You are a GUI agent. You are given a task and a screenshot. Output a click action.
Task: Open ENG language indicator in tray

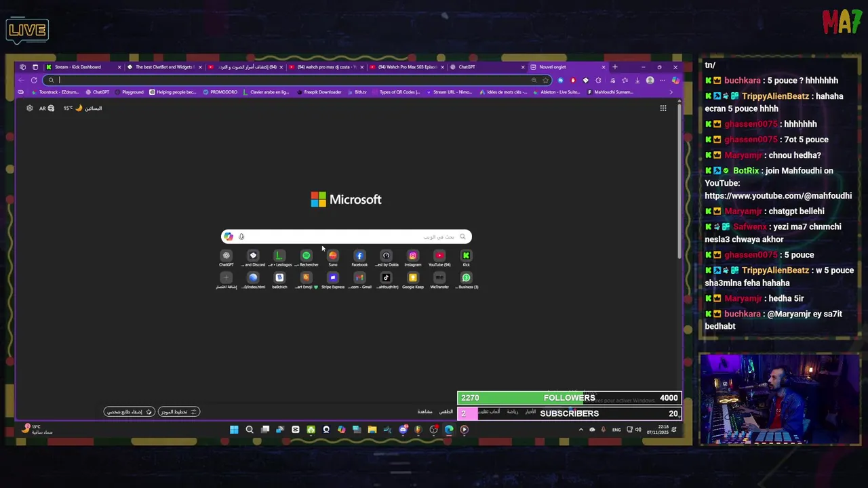[x=616, y=430]
